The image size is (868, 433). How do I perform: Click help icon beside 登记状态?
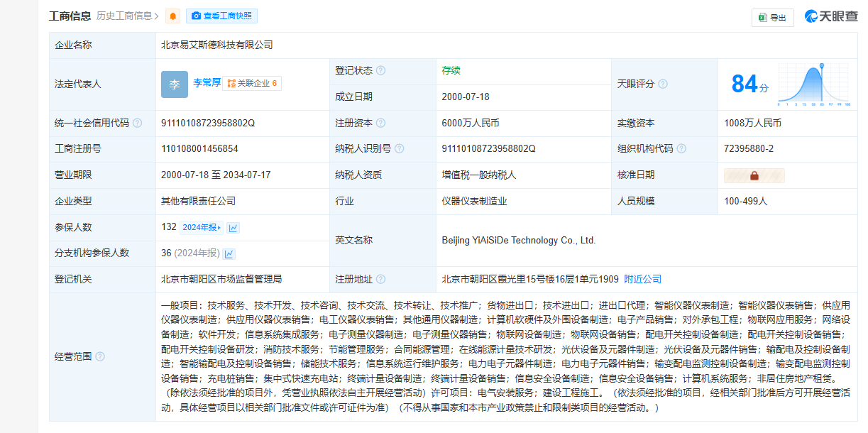coord(381,70)
